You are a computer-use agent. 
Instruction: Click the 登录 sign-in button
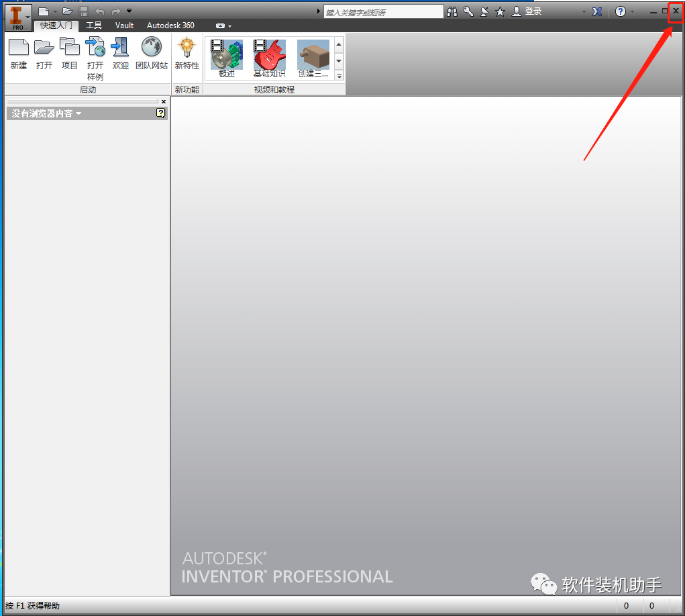pos(527,12)
